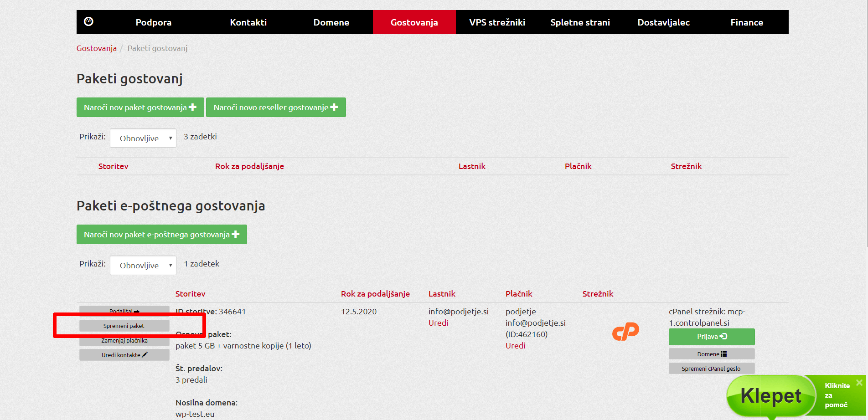Close the chat help popup
This screenshot has width=868, height=420.
tap(859, 383)
